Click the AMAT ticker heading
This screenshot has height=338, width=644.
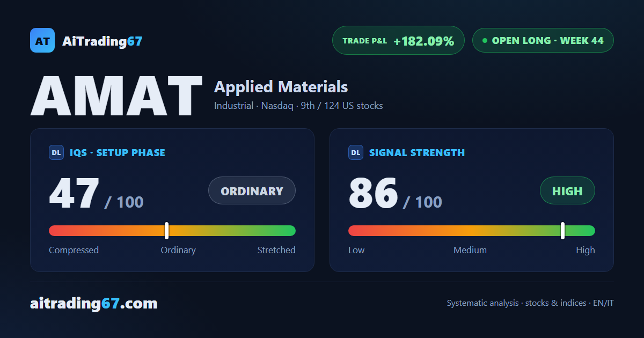pos(116,96)
